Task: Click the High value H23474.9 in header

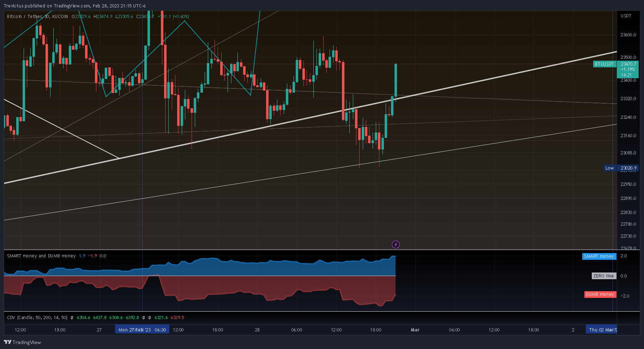Action: pyautogui.click(x=103, y=17)
